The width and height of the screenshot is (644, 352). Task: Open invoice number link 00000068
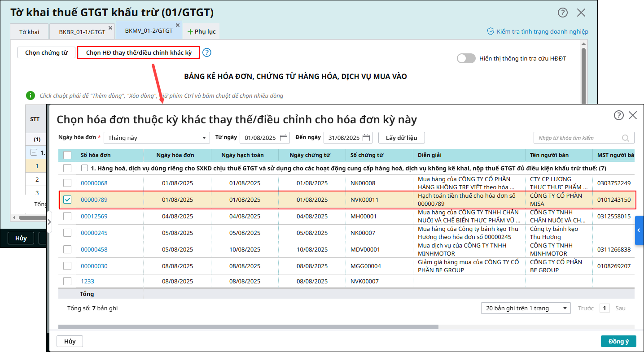tap(94, 183)
